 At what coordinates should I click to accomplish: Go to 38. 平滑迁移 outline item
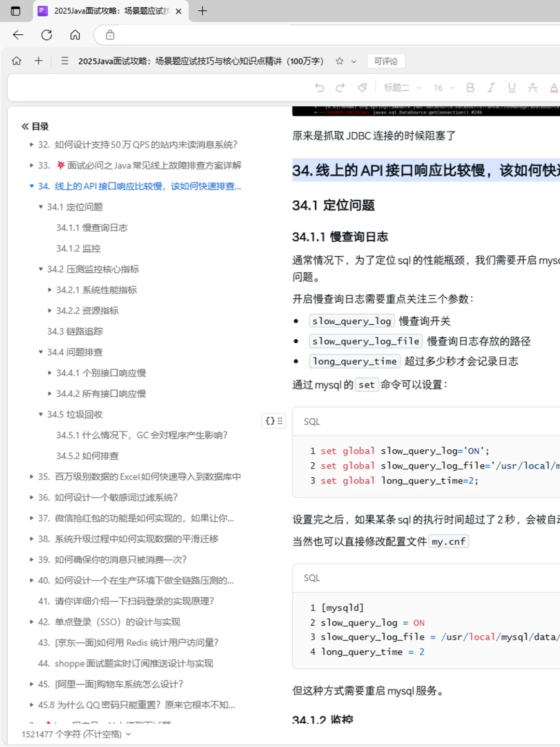click(x=128, y=539)
